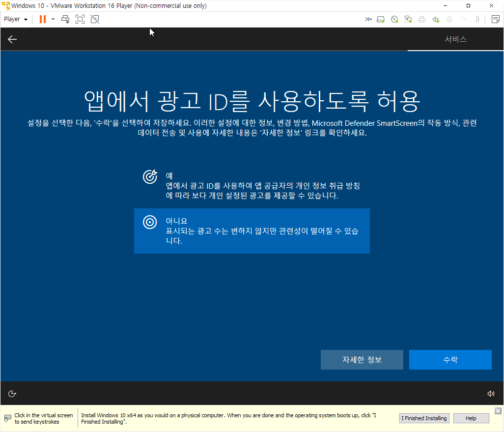Open the VMware message log note icon
This screenshot has width=504, height=432.
[495, 19]
